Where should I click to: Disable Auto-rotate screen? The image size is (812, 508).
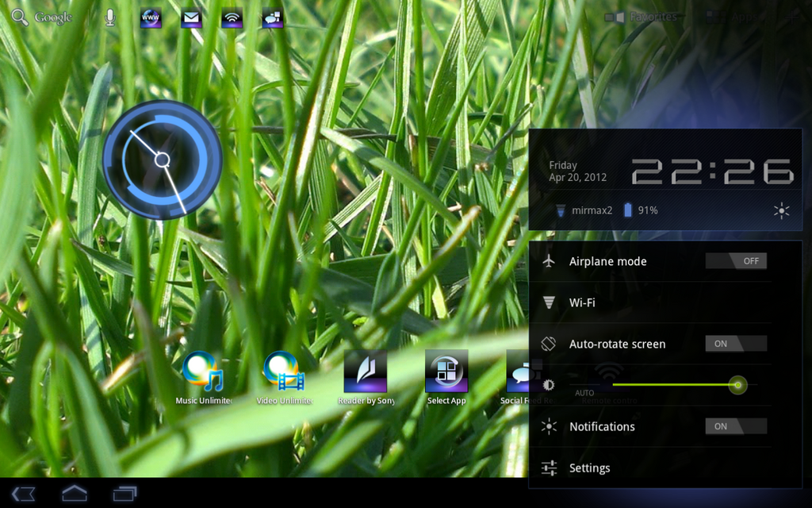coord(736,343)
